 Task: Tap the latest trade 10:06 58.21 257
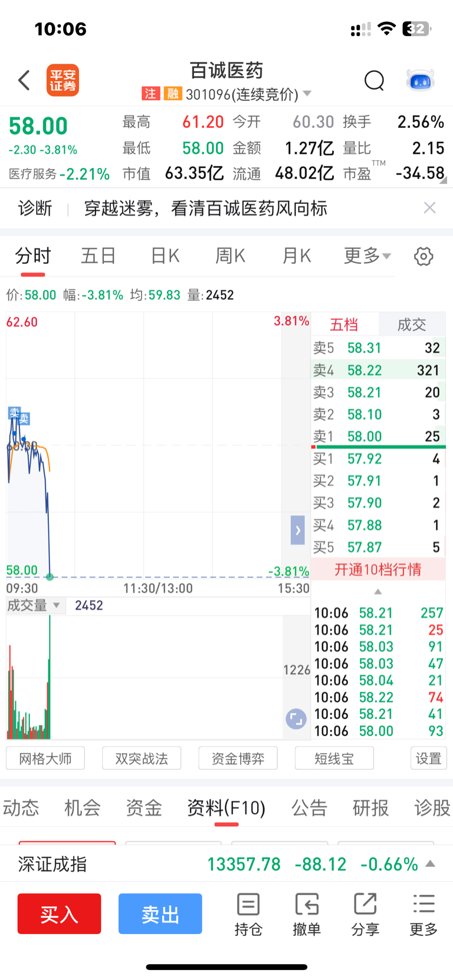coord(379,613)
